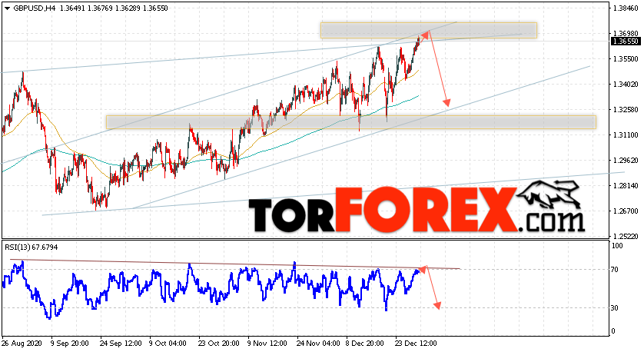Screen dimensions: 644x352
Task: Click price level 1.28140 on the scale
Action: click(x=626, y=186)
